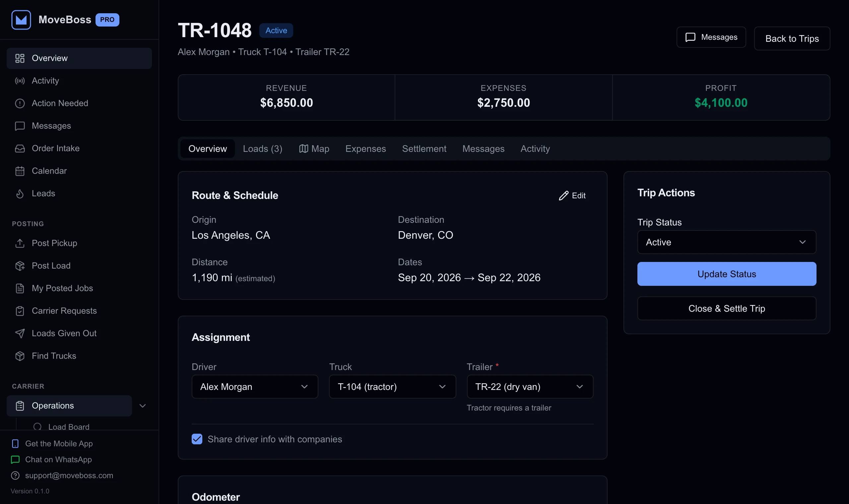Click the Update Status button

pos(726,274)
